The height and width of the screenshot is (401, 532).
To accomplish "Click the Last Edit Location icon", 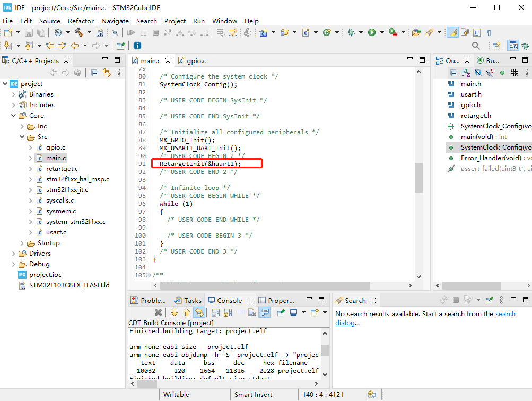I will pyautogui.click(x=50, y=46).
